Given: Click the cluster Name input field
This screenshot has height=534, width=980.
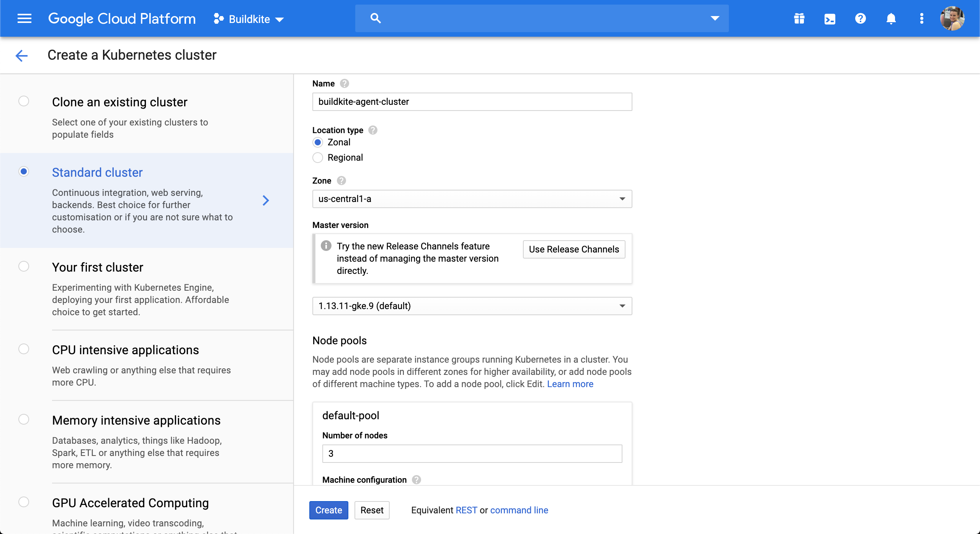Looking at the screenshot, I should tap(472, 102).
